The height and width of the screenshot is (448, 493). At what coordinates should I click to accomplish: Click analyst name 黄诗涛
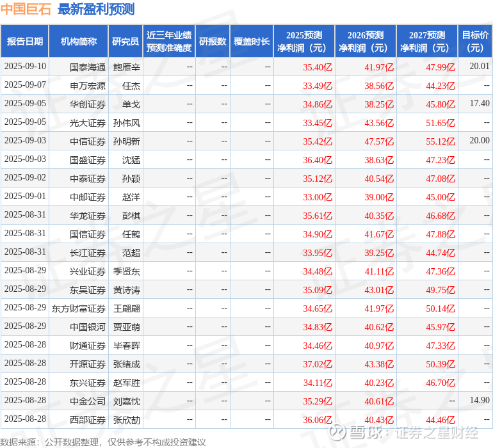click(126, 290)
